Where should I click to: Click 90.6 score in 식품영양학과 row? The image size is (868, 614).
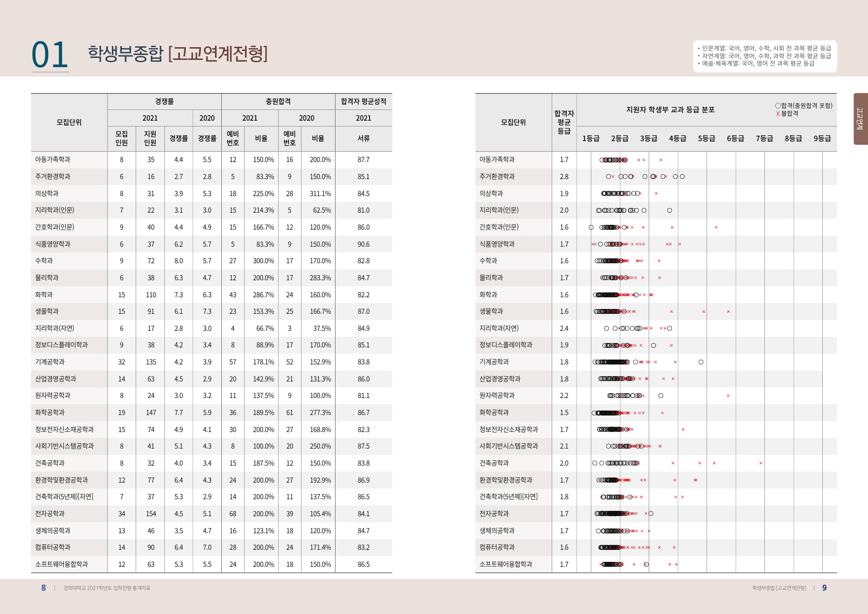[x=364, y=244]
